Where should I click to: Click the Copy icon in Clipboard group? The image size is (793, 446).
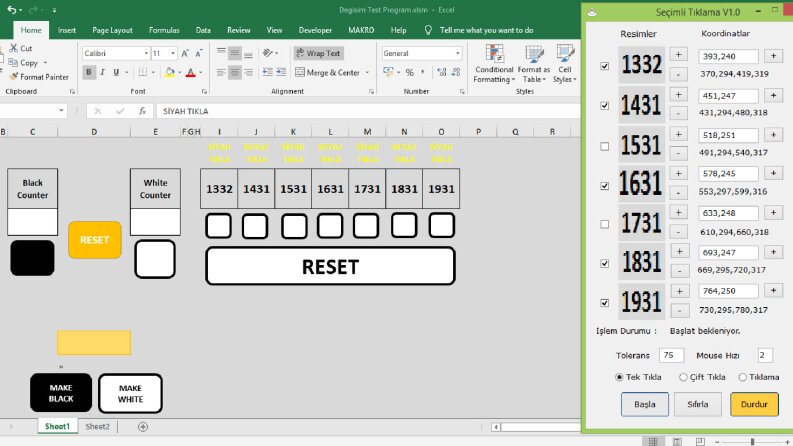[x=14, y=63]
